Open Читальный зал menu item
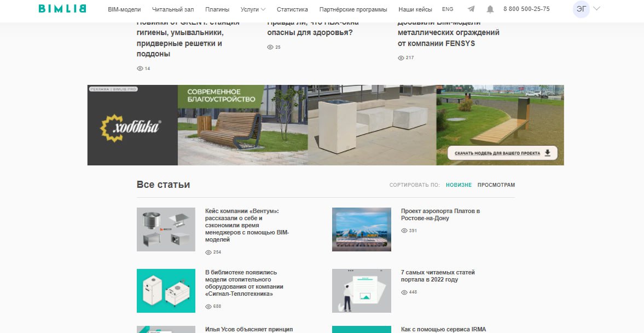Image resolution: width=644 pixels, height=333 pixels. point(173,9)
